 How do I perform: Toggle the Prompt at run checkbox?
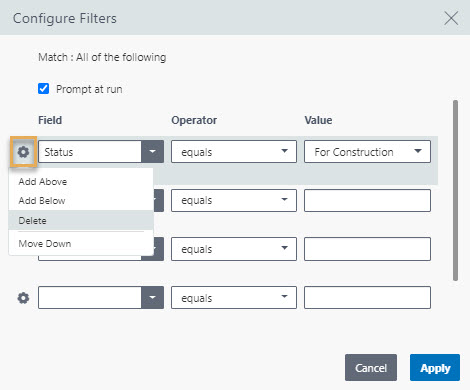pyautogui.click(x=43, y=89)
